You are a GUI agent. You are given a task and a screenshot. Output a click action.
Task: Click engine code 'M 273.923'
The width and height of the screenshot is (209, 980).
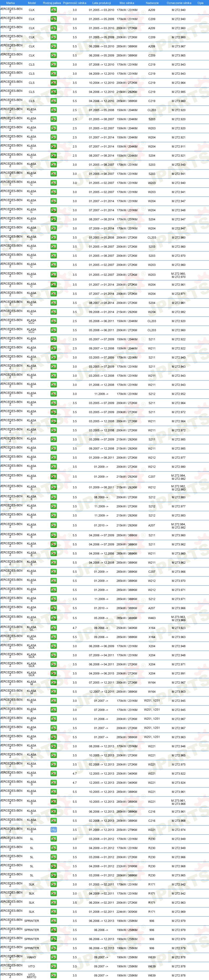pos(179,628)
